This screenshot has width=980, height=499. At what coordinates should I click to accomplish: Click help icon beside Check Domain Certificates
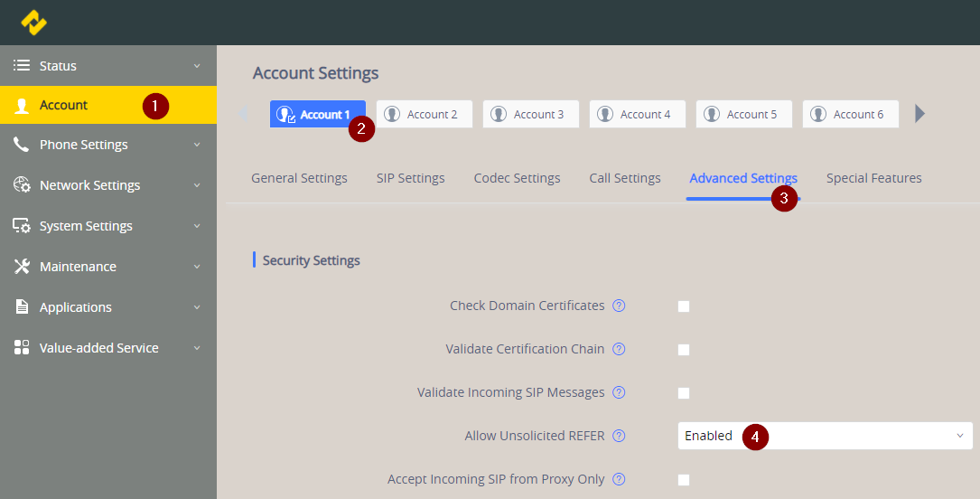click(x=619, y=306)
